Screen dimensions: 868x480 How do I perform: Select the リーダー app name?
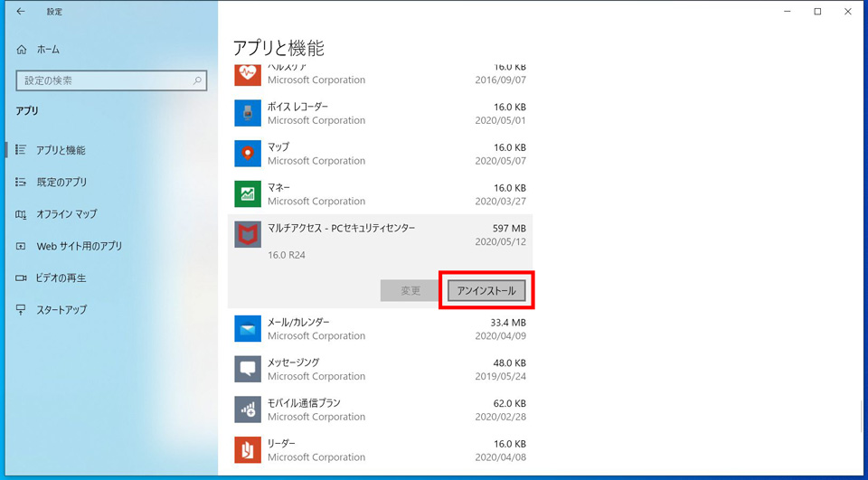pos(281,444)
